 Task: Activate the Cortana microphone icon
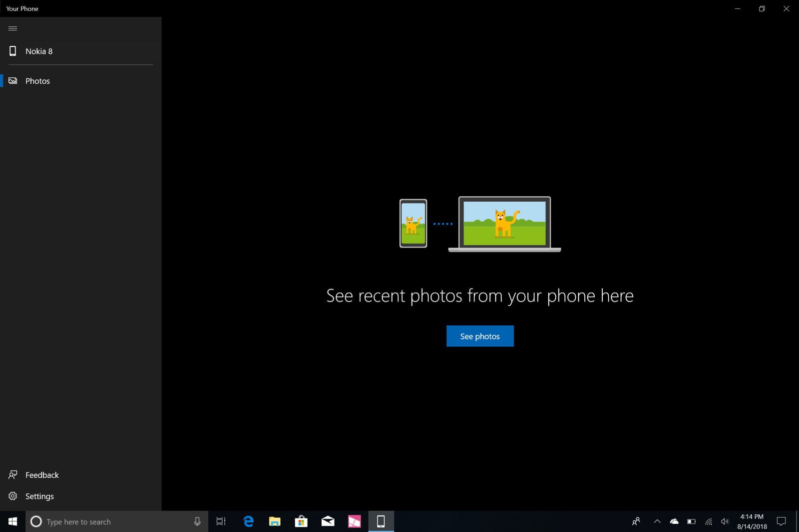tap(197, 522)
